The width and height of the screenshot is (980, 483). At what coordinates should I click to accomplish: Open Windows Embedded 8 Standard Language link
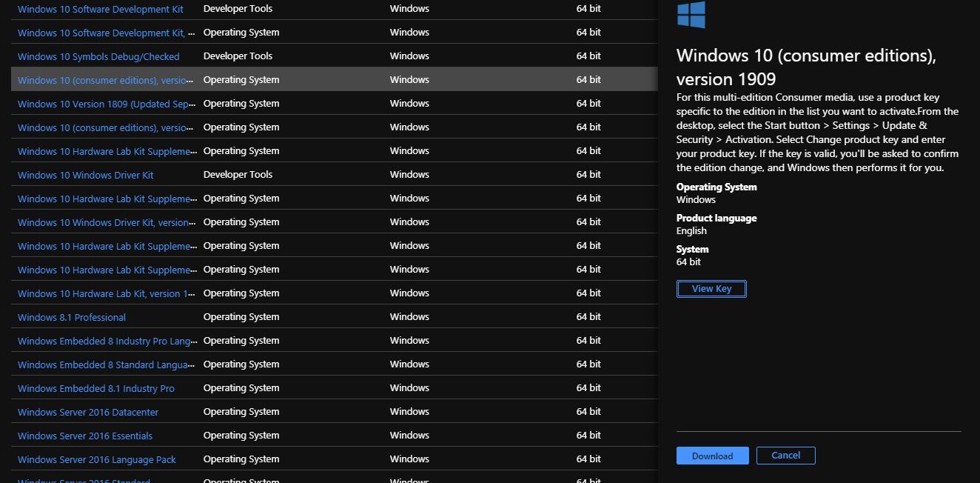pyautogui.click(x=107, y=364)
